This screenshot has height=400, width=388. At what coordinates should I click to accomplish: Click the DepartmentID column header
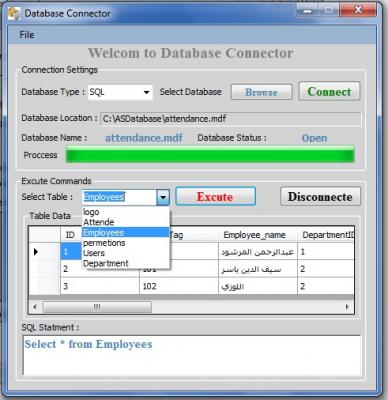coord(326,235)
